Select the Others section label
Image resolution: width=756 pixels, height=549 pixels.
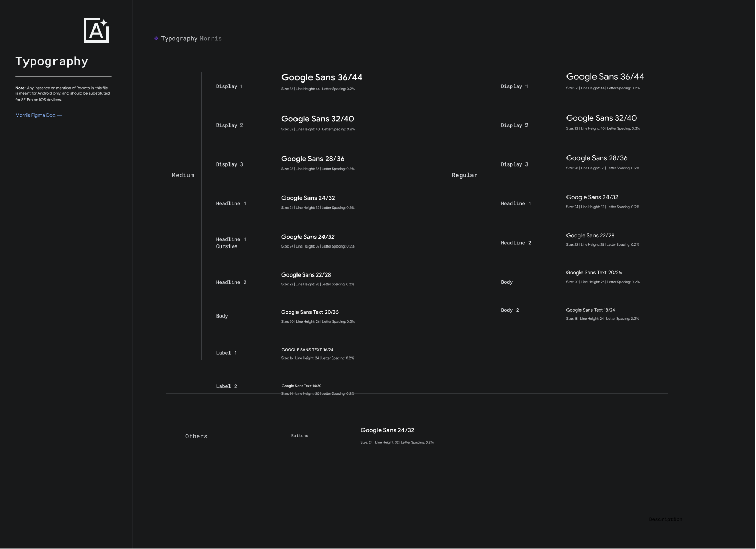click(x=196, y=436)
